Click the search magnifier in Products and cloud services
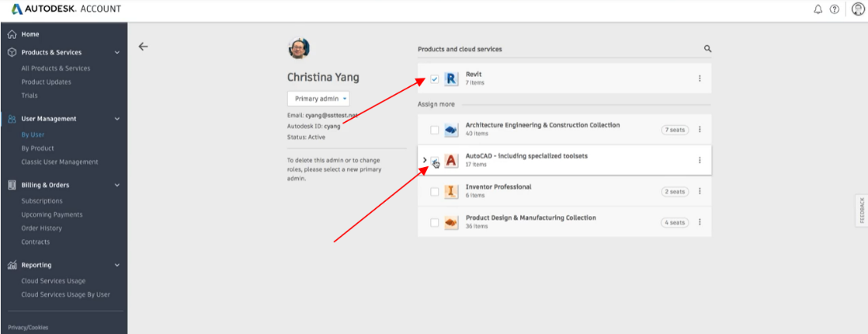The width and height of the screenshot is (868, 334). click(x=708, y=49)
